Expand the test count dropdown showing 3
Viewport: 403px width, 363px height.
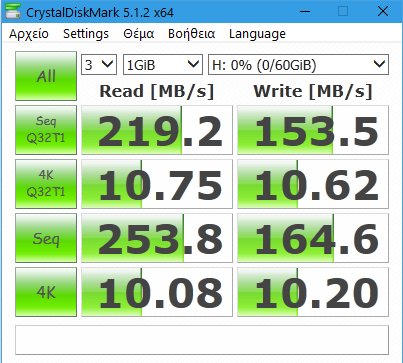(99, 65)
